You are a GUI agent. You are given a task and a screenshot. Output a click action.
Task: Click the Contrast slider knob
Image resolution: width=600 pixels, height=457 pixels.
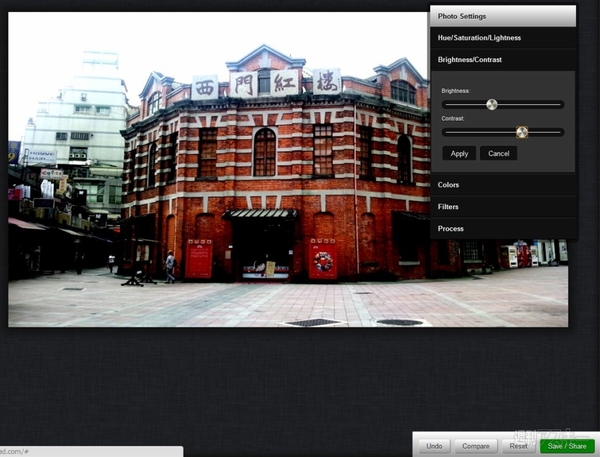[522, 132]
